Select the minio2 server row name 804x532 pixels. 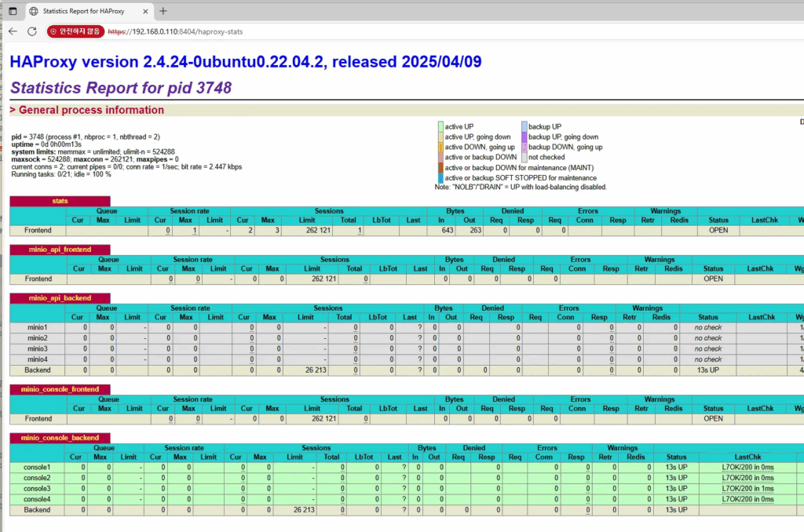(38, 338)
